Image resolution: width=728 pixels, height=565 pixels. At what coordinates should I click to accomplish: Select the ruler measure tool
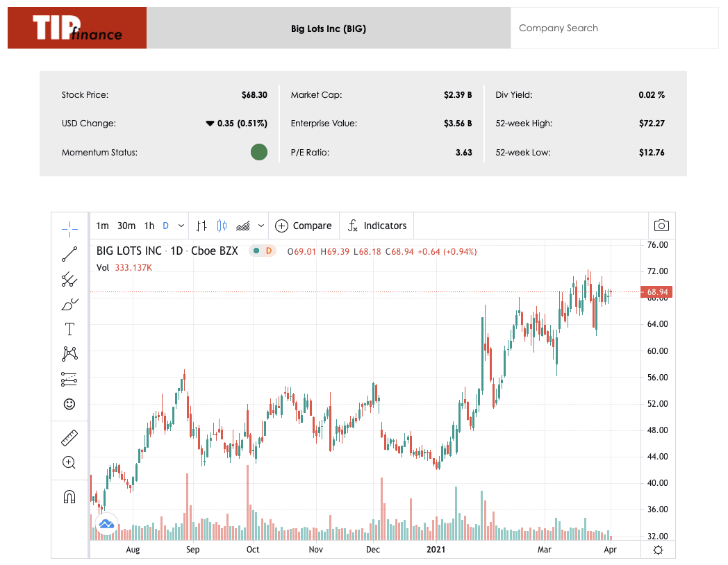pyautogui.click(x=69, y=438)
